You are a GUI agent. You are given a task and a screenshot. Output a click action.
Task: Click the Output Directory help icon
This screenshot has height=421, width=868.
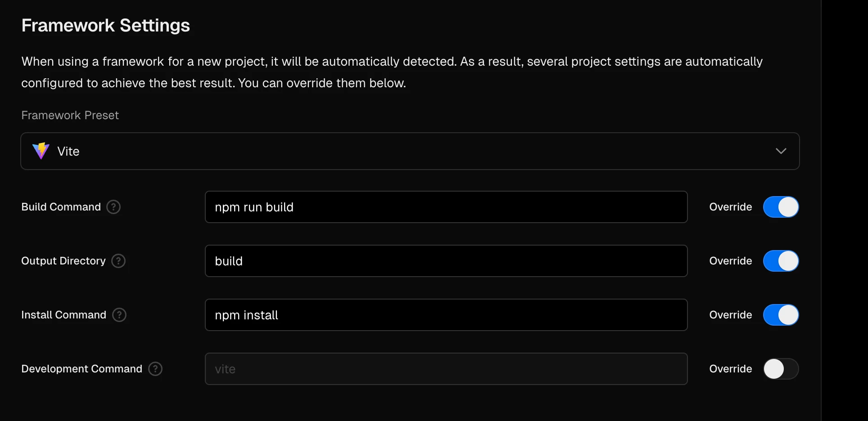pos(118,261)
